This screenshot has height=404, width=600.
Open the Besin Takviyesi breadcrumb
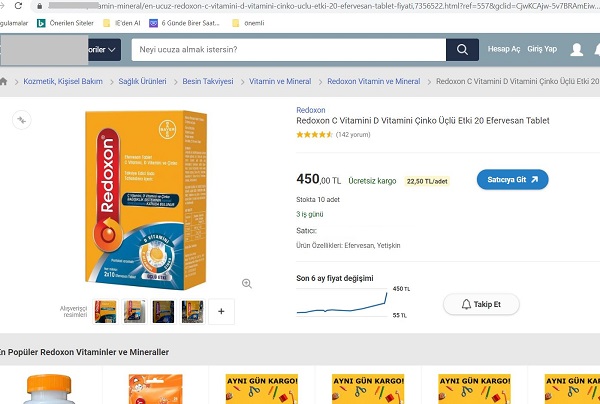tap(208, 81)
